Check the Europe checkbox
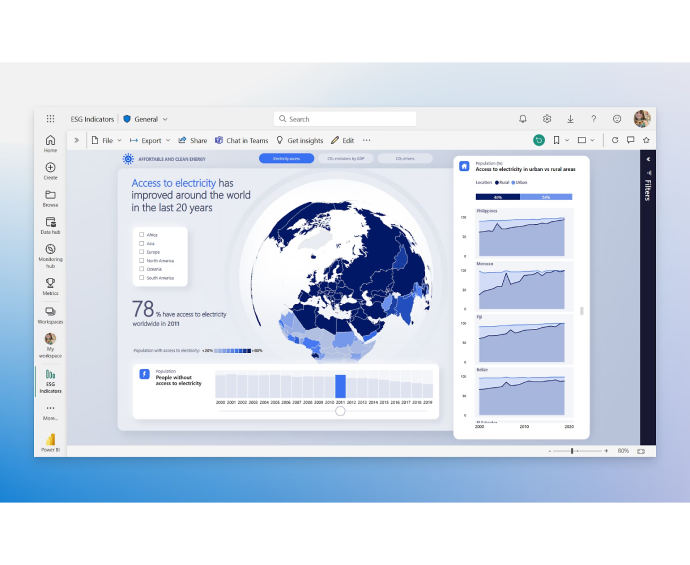This screenshot has width=690, height=565. pyautogui.click(x=141, y=252)
